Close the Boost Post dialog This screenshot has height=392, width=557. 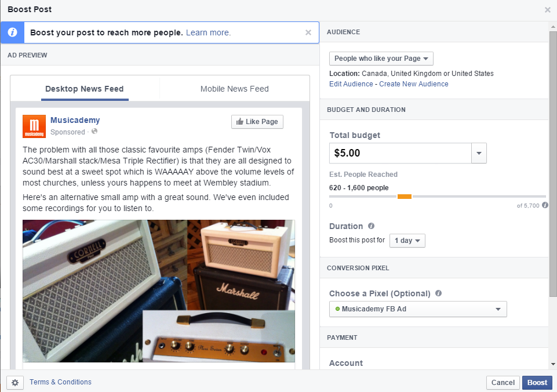tap(547, 10)
